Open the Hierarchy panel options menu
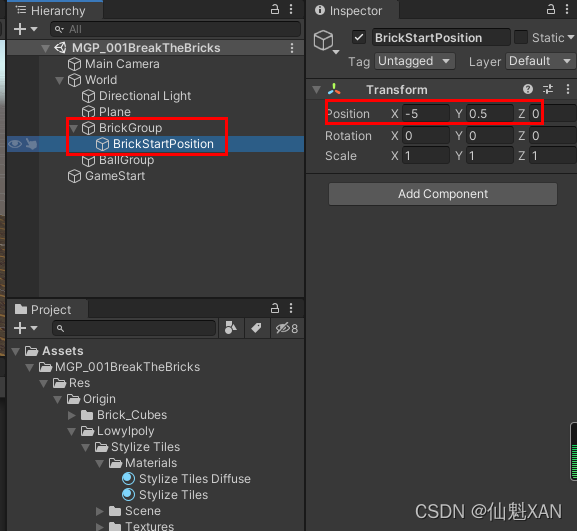Viewport: 577px width, 531px height. [291, 9]
